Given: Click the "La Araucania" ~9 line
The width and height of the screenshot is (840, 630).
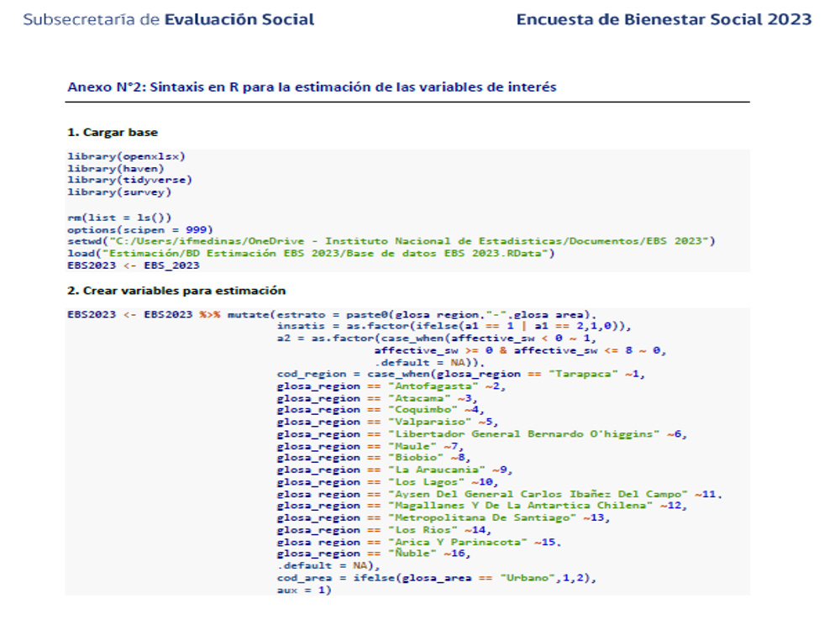Looking at the screenshot, I should click(395, 470).
